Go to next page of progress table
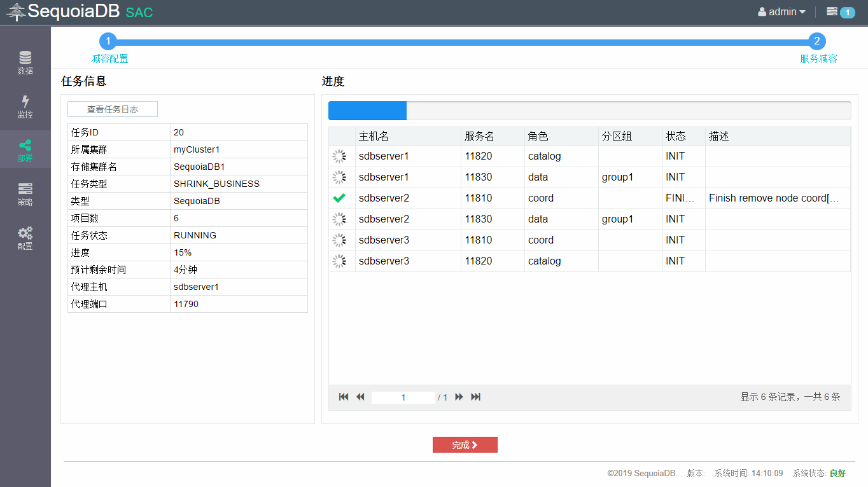868x487 pixels. point(459,397)
